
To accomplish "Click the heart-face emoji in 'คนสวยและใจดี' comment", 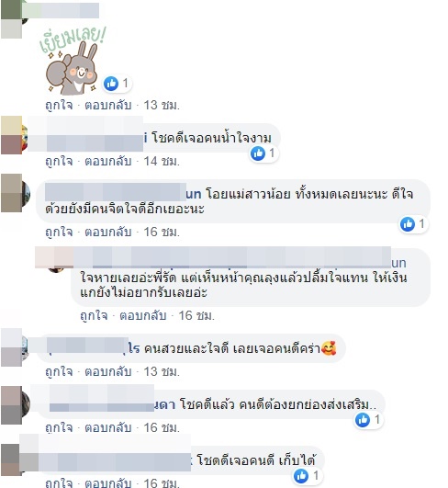I will (x=329, y=348).
